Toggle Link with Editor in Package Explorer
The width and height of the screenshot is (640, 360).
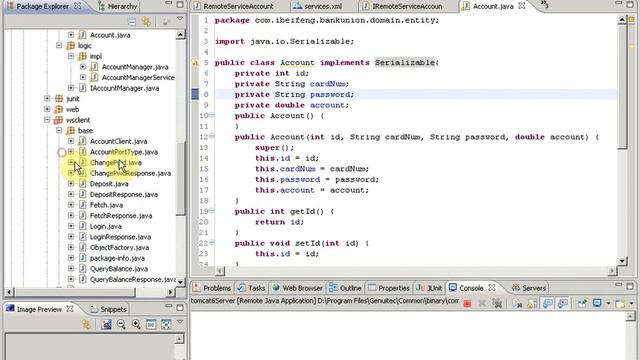(x=146, y=22)
